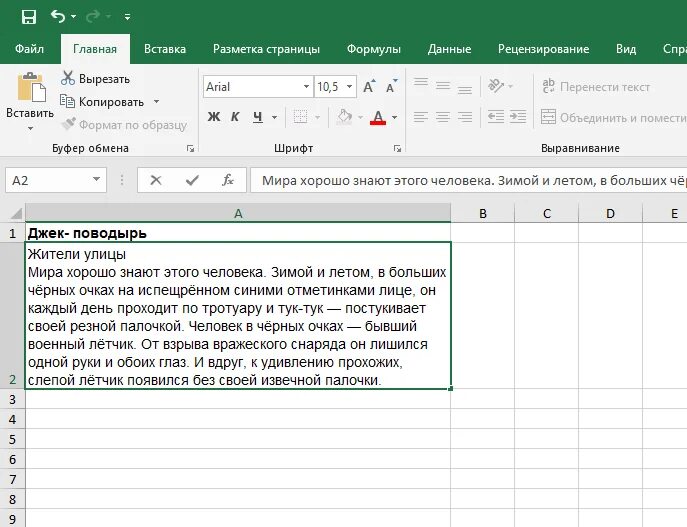
Task: Open the Вставка ribbon tab
Action: click(x=165, y=49)
